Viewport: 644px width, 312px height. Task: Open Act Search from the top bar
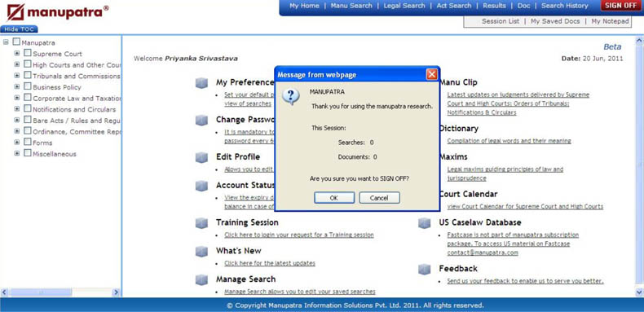pos(454,6)
